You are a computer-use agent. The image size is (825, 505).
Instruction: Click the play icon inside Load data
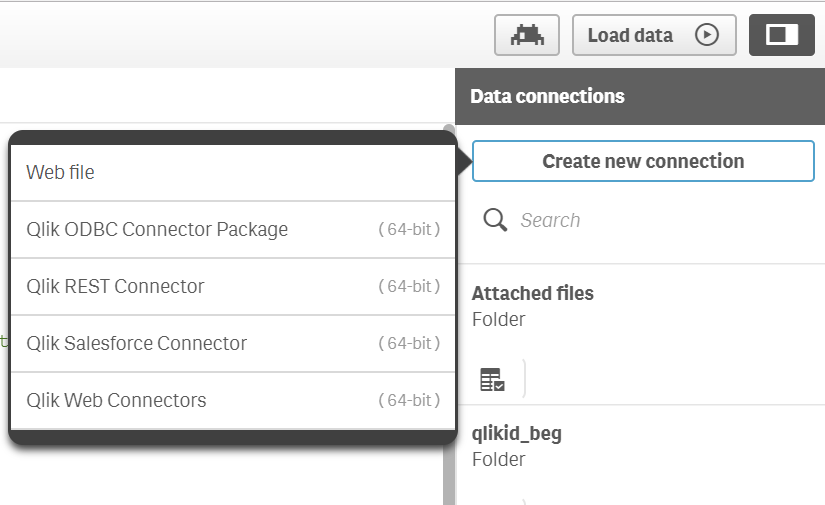pyautogui.click(x=706, y=35)
